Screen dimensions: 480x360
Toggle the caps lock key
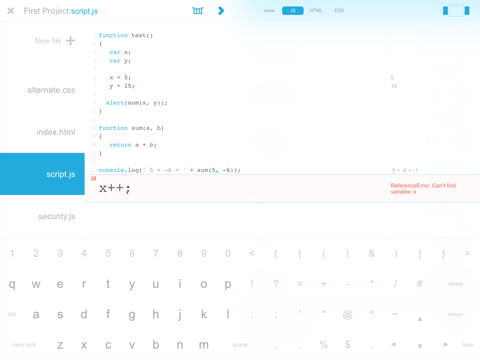point(24,345)
